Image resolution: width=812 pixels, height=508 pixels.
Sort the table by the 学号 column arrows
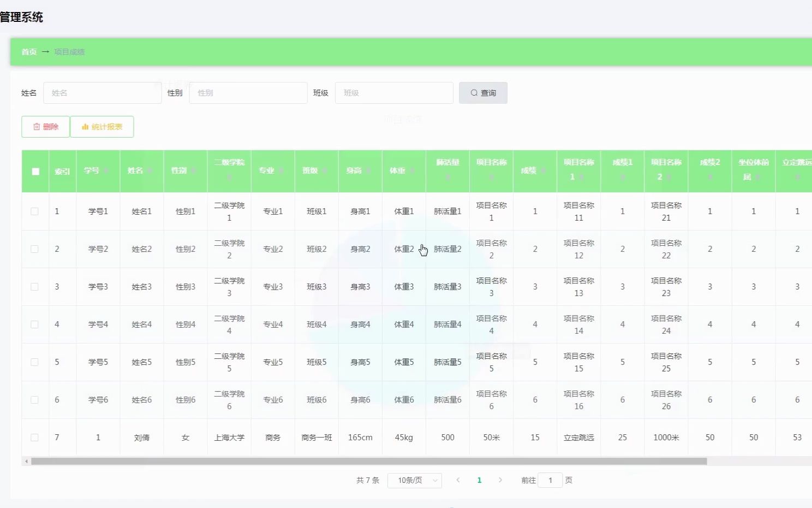[x=106, y=171]
